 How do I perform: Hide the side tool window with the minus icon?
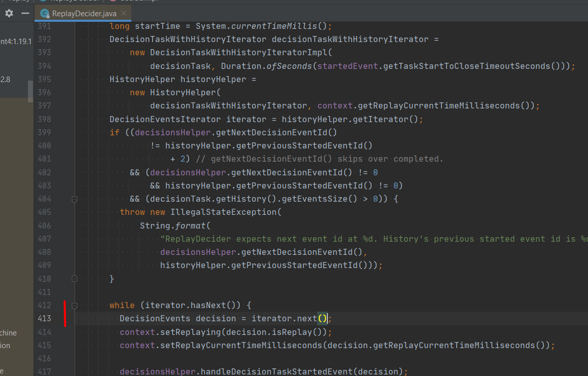point(25,14)
